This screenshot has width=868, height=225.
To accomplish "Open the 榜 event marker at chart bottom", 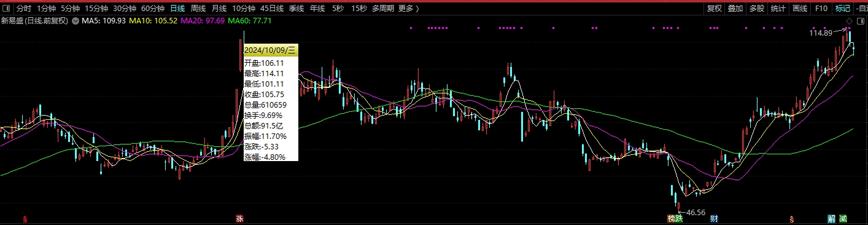I will click(x=671, y=218).
